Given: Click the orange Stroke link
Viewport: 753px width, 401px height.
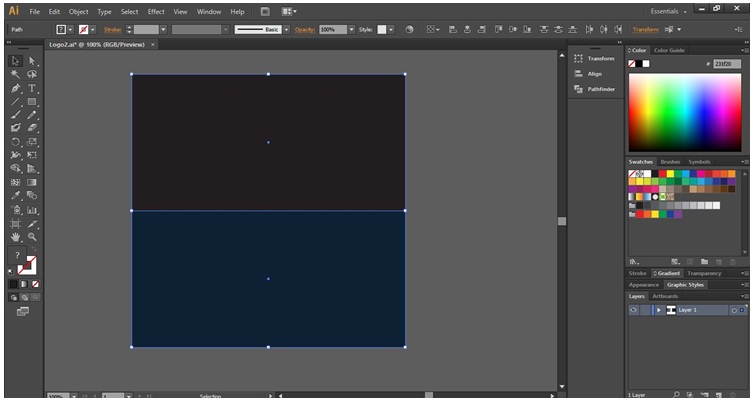Looking at the screenshot, I should (x=112, y=30).
